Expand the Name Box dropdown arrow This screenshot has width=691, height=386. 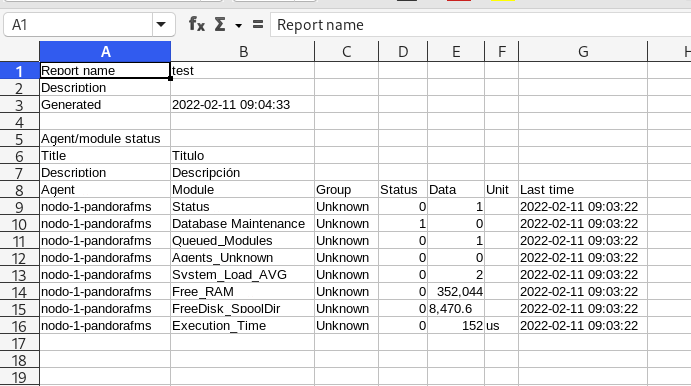point(161,25)
